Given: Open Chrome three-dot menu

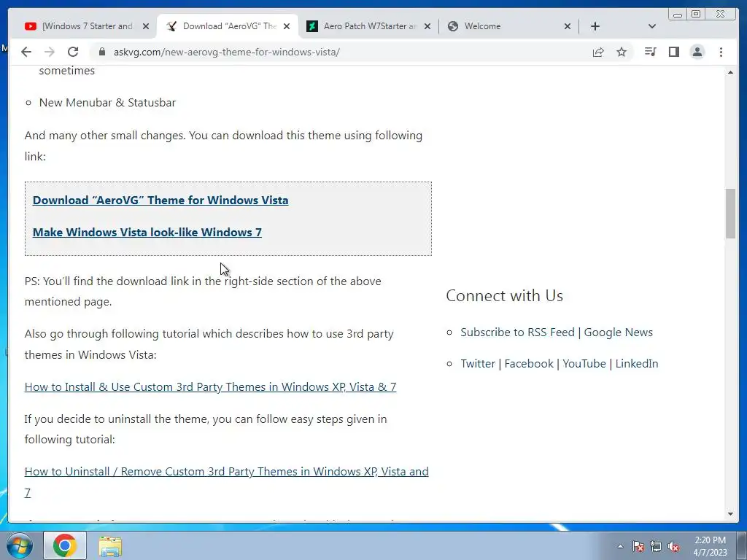Looking at the screenshot, I should [x=721, y=52].
